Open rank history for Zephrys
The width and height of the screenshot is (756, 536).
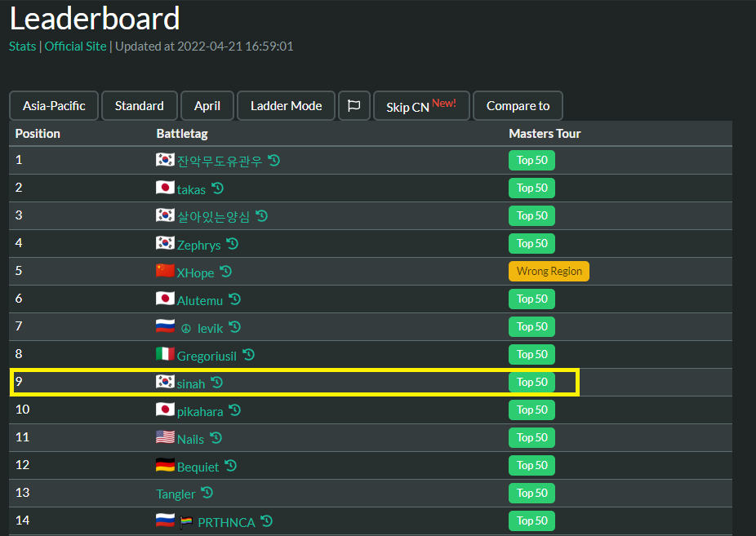pos(232,244)
